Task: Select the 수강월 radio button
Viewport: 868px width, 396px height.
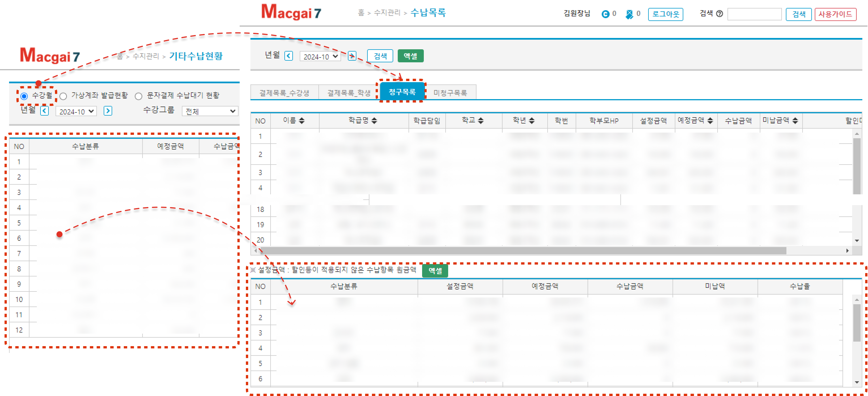Action: 24,96
